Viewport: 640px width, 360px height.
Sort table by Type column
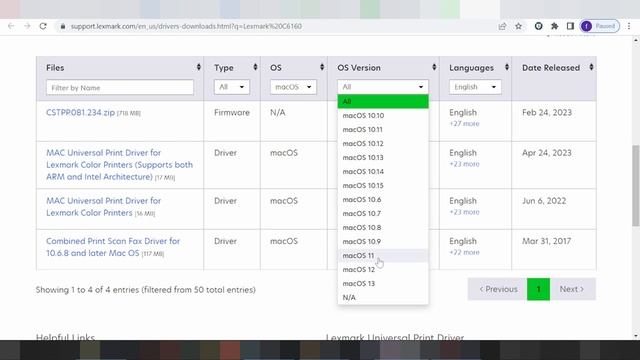(255, 67)
